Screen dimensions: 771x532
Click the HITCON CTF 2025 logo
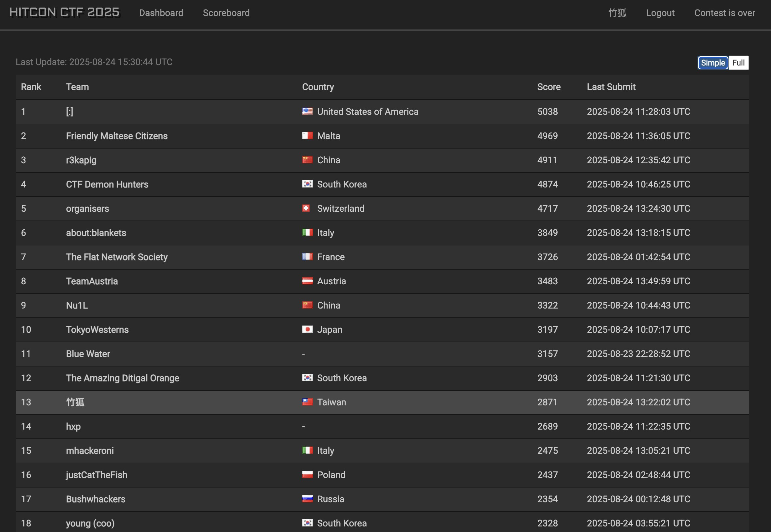coord(64,12)
